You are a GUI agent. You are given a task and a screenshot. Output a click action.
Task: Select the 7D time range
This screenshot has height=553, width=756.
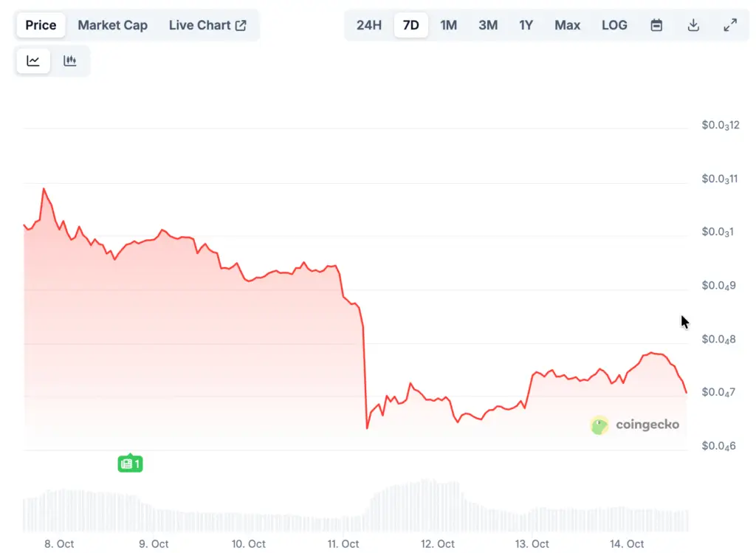pos(411,25)
